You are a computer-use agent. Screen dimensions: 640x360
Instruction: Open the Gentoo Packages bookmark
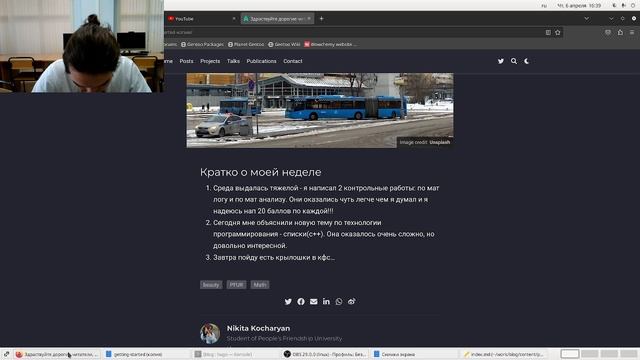point(202,44)
